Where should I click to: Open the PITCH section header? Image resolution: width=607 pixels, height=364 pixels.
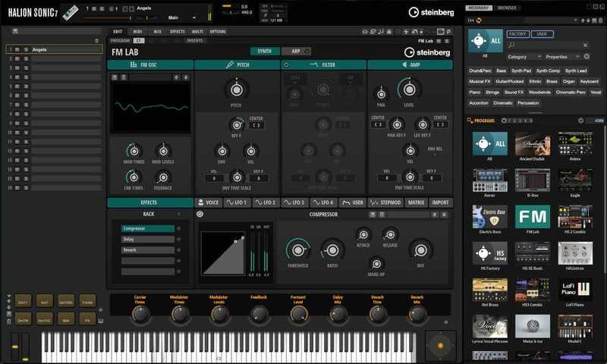point(237,65)
